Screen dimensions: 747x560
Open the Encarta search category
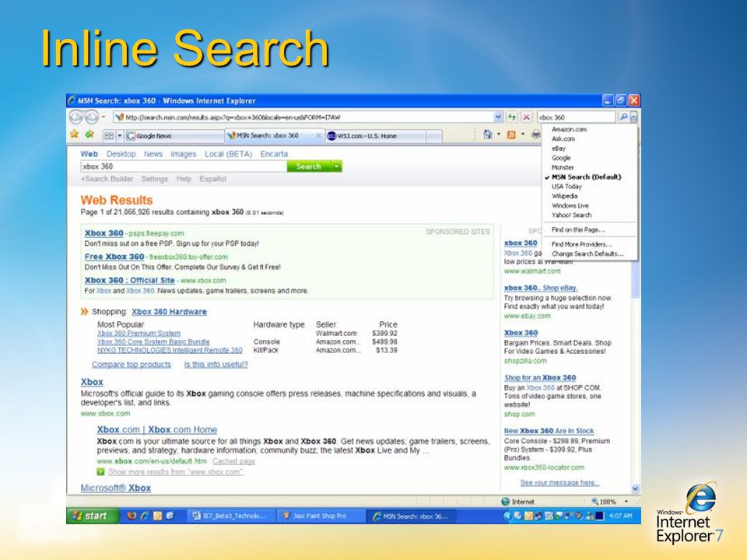pos(274,154)
